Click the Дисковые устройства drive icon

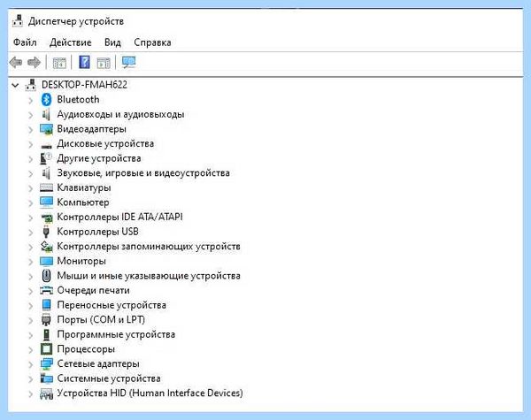[46, 146]
